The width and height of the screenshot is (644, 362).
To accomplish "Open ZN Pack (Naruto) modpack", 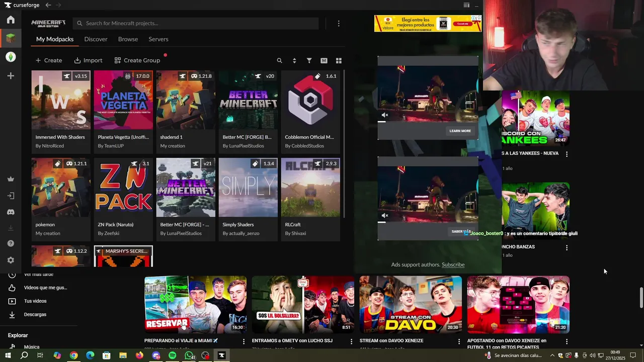I will pos(123,199).
